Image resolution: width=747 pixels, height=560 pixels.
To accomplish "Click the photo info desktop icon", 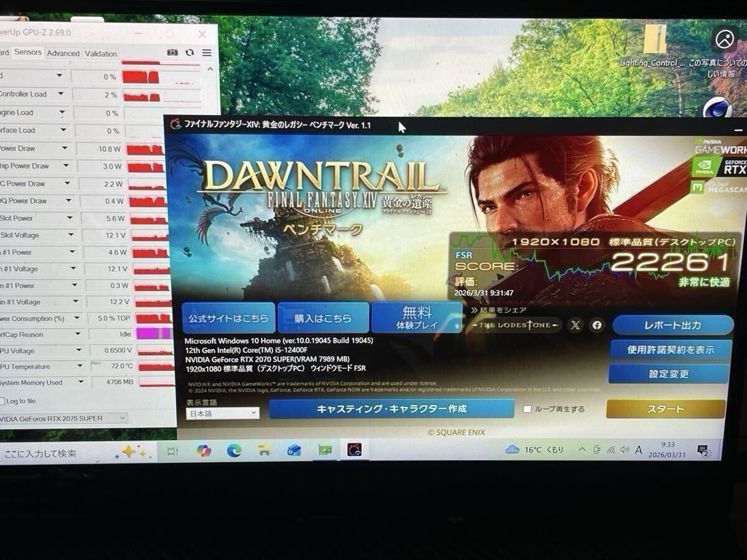I will pos(722,52).
